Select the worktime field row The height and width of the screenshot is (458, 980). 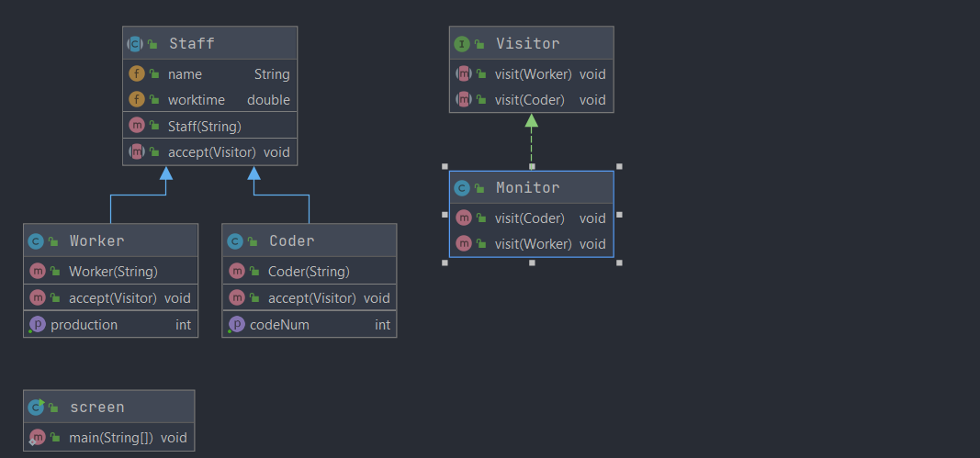coord(209,100)
